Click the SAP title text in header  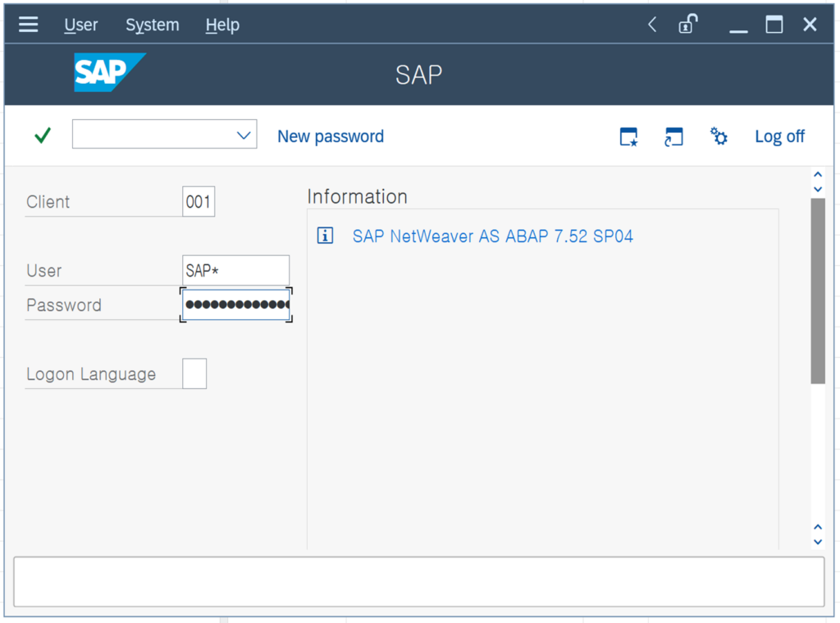point(419,75)
